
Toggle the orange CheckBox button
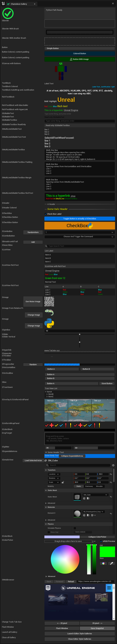point(80,225)
